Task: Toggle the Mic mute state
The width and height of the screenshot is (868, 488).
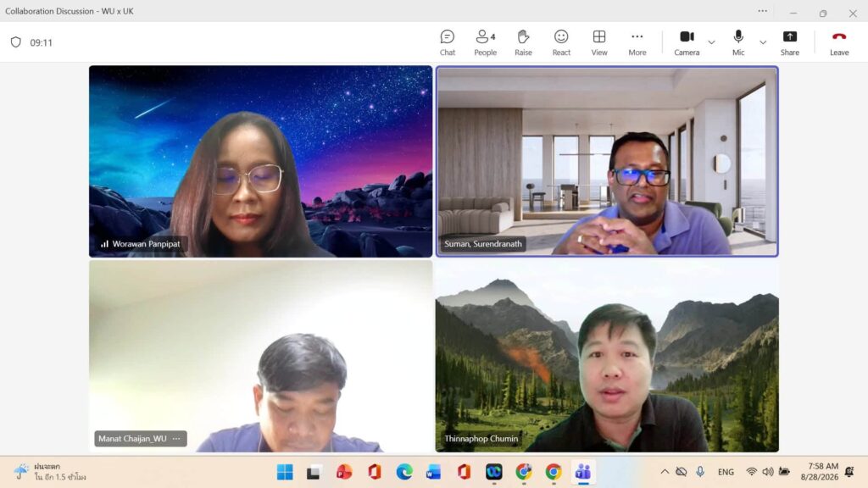Action: coord(738,42)
